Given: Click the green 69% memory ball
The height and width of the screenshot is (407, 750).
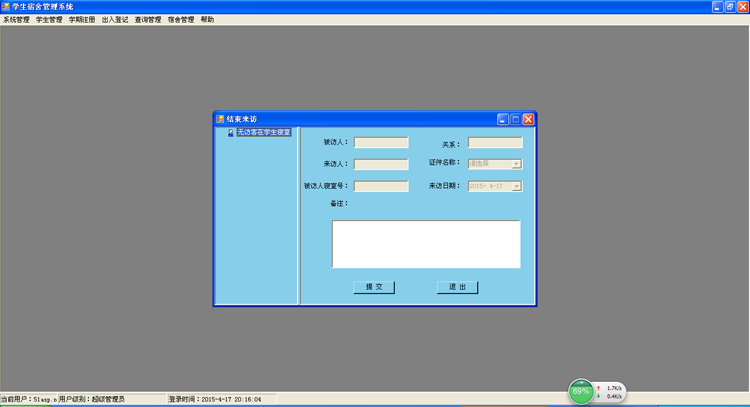Looking at the screenshot, I should click(581, 392).
